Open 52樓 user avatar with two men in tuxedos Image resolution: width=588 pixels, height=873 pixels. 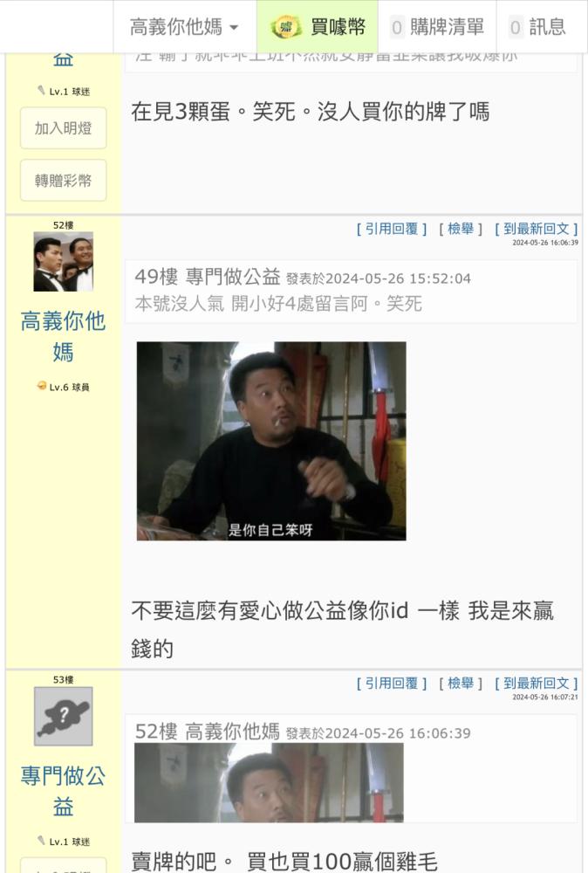tap(64, 262)
